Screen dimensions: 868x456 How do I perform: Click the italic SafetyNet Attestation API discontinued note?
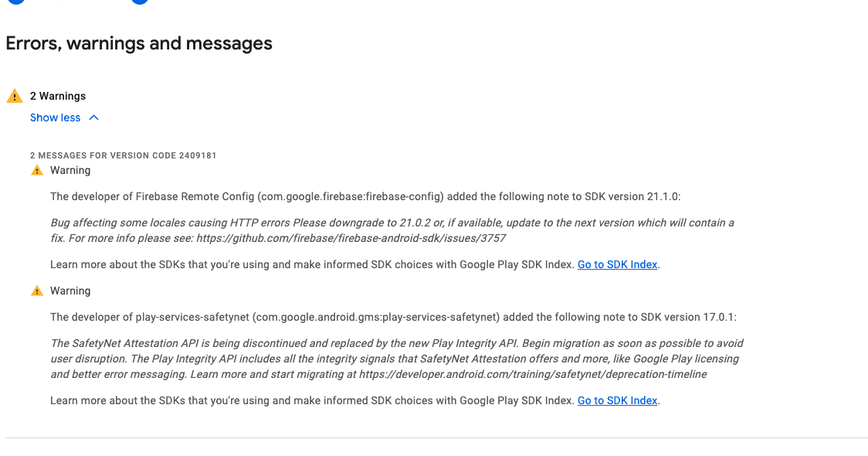[397, 359]
